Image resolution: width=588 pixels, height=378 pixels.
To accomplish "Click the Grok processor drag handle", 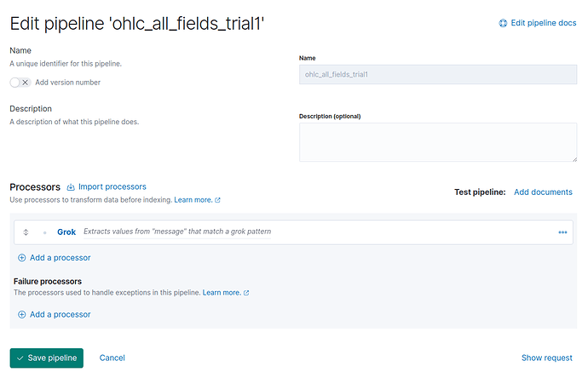I will pyautogui.click(x=26, y=232).
